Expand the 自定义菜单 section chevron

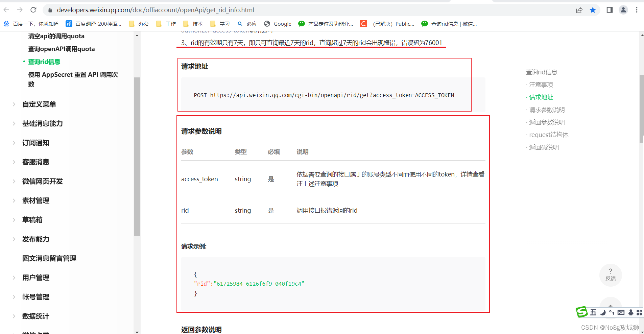coord(14,104)
